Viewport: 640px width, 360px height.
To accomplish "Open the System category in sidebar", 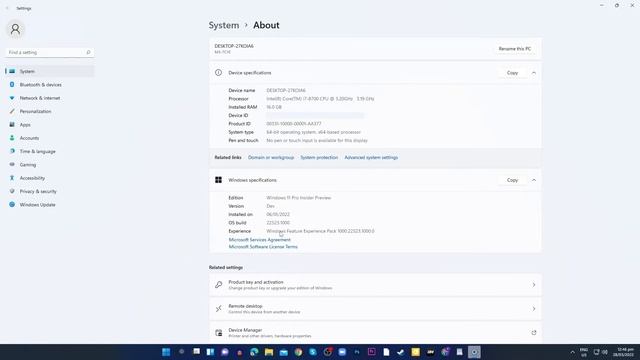I will point(49,71).
